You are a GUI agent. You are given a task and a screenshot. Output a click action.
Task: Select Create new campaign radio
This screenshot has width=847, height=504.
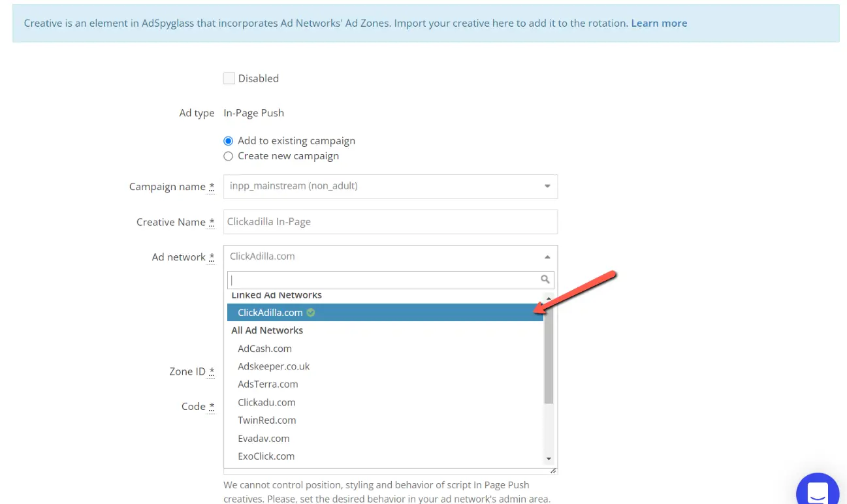coord(228,156)
